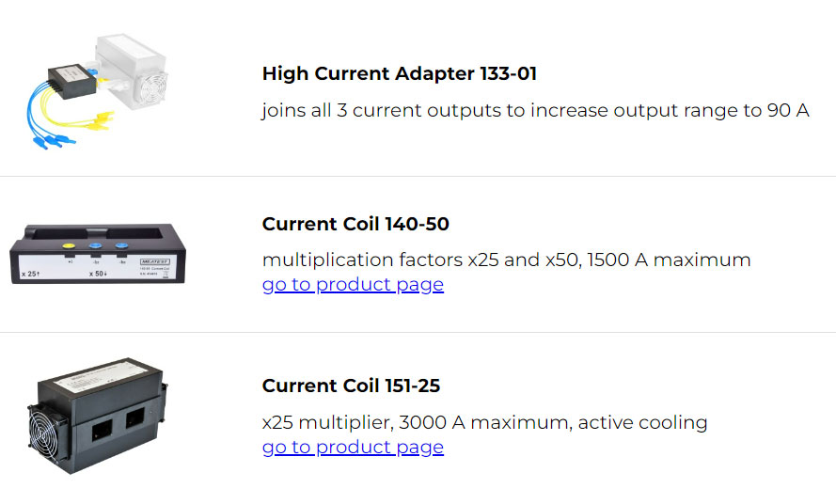Click the High Current Adapter 133-01 heading
The image size is (836, 504).
[399, 73]
